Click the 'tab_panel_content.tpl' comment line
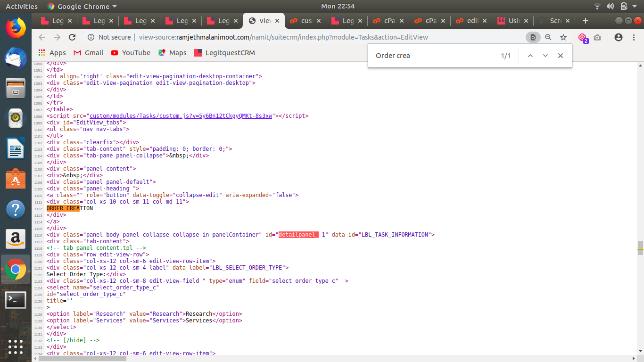Screen dimensions: 644x362 (96, 247)
